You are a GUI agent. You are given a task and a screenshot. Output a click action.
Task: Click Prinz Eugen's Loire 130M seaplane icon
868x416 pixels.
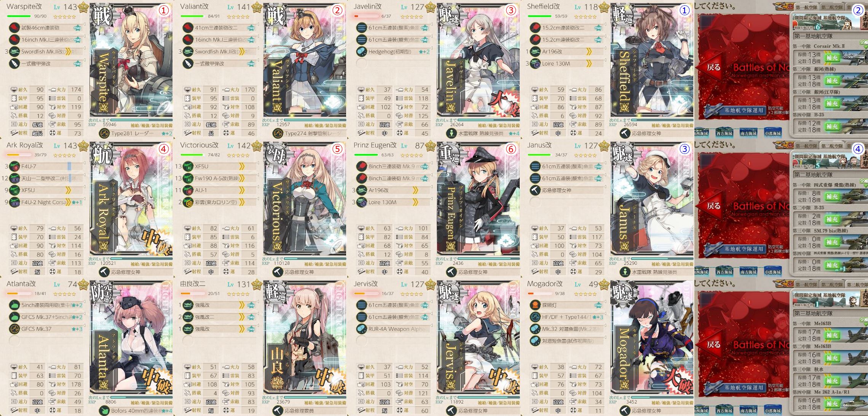361,202
